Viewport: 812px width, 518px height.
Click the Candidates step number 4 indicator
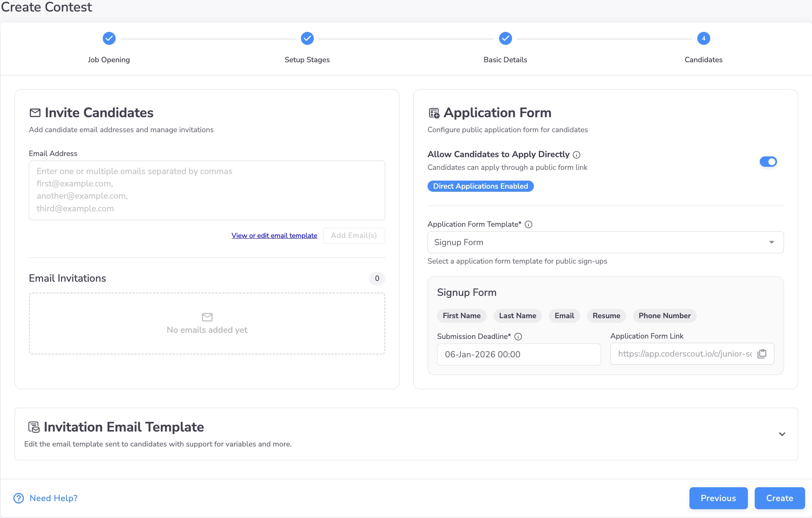(x=703, y=38)
